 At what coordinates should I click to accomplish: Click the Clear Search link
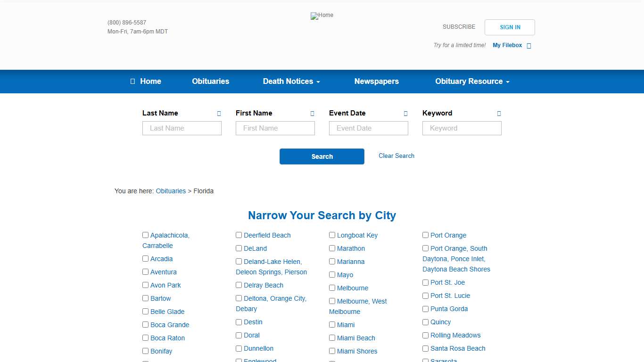[x=396, y=156]
